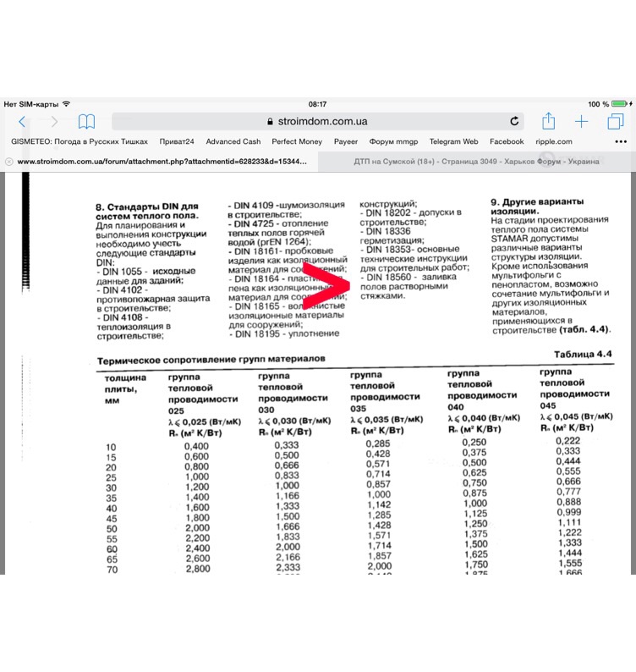Open GISMETEO weather bookmark
636x672 pixels.
[79, 141]
